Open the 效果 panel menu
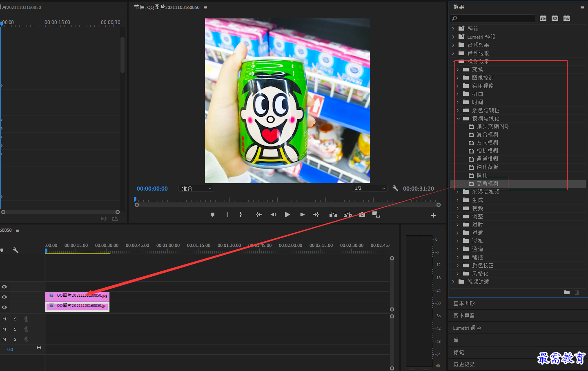588x371 pixels. [x=582, y=7]
